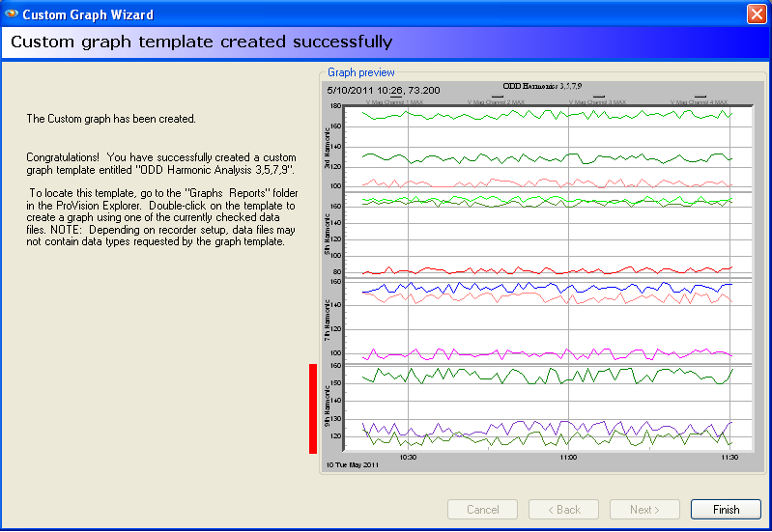772x532 pixels.
Task: Click the 7th Harmonic plot area
Action: point(548,322)
